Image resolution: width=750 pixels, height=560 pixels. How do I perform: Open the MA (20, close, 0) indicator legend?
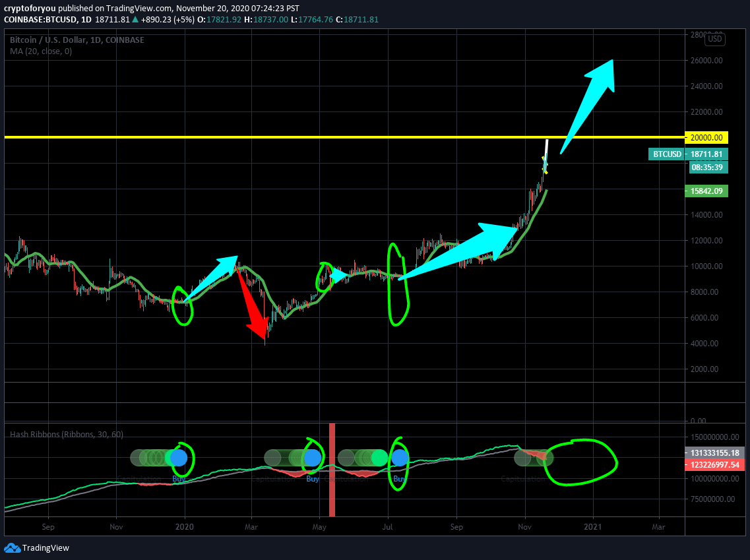click(41, 51)
